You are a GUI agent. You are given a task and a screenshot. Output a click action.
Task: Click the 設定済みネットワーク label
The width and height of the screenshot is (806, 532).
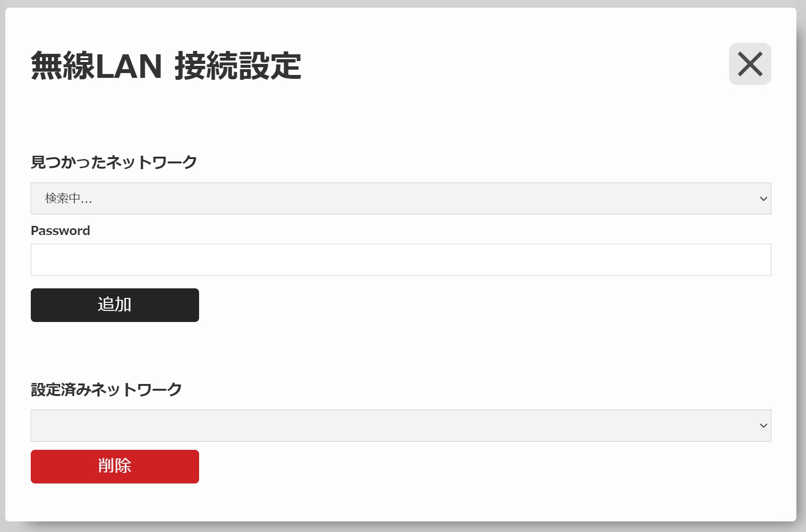tap(106, 389)
